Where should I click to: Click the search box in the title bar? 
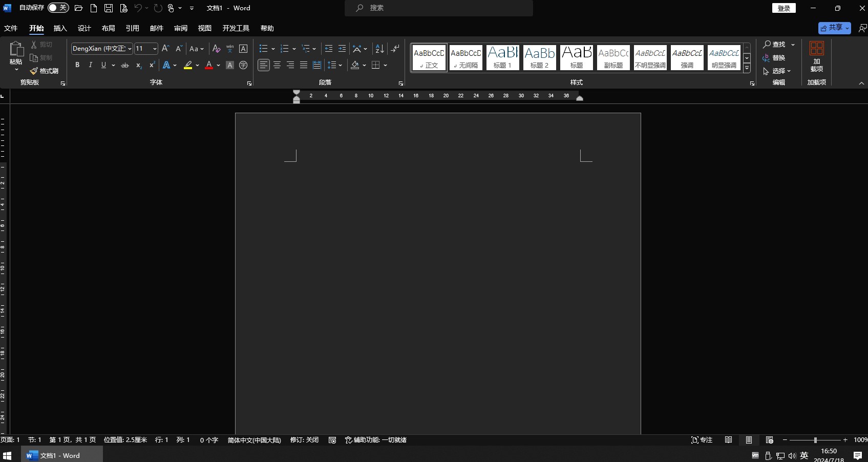point(439,8)
